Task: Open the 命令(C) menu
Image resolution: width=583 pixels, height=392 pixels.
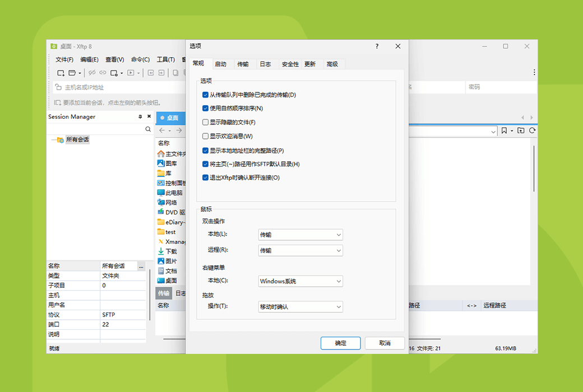Action: [140, 60]
